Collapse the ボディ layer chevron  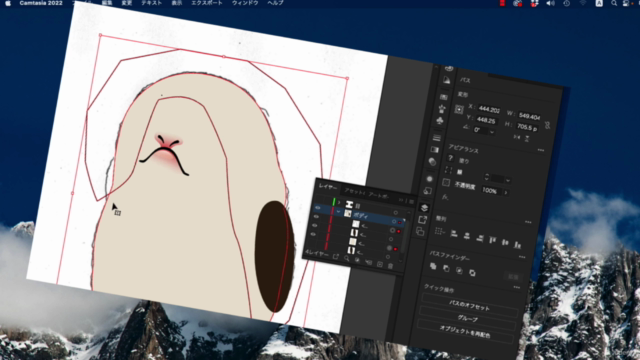[x=338, y=211]
